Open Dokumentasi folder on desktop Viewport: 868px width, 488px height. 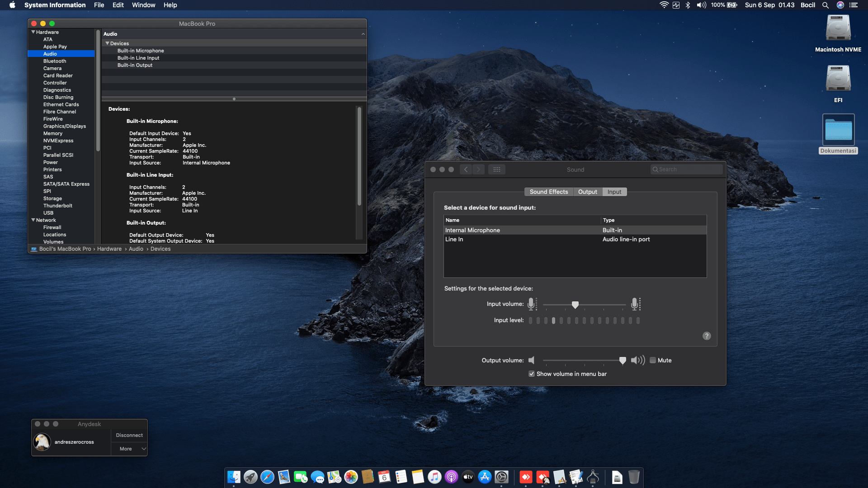(x=838, y=134)
